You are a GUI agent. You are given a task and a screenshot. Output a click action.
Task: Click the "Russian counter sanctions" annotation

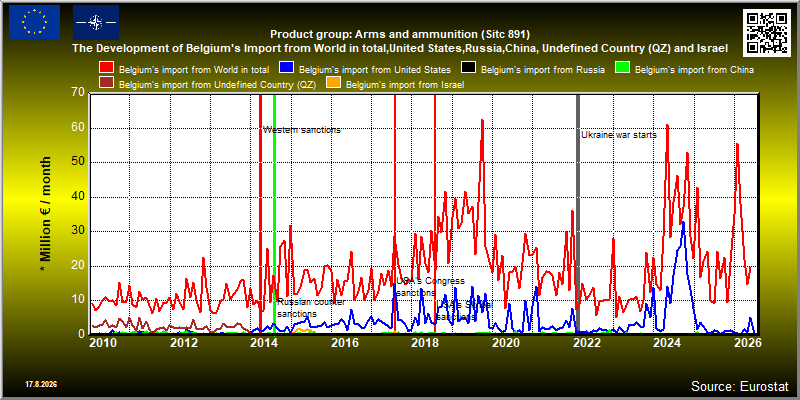312,308
